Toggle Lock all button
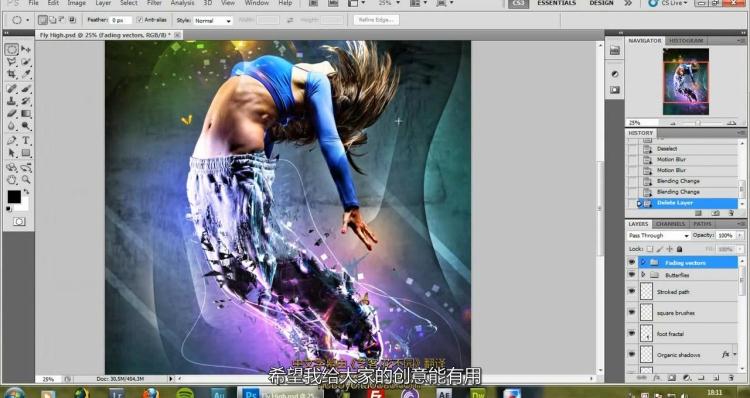Viewport: 750px width, 398px height. (x=679, y=249)
